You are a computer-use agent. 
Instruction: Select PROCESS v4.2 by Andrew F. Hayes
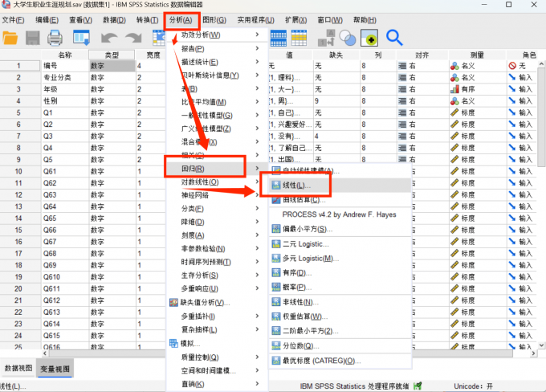pyautogui.click(x=339, y=214)
